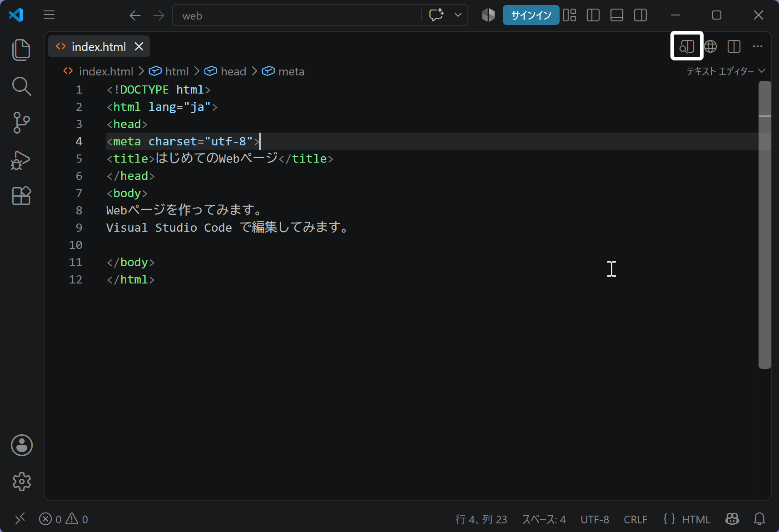This screenshot has height=532, width=779.
Task: Click the meta charset="utf-8" code line
Action: click(x=183, y=141)
